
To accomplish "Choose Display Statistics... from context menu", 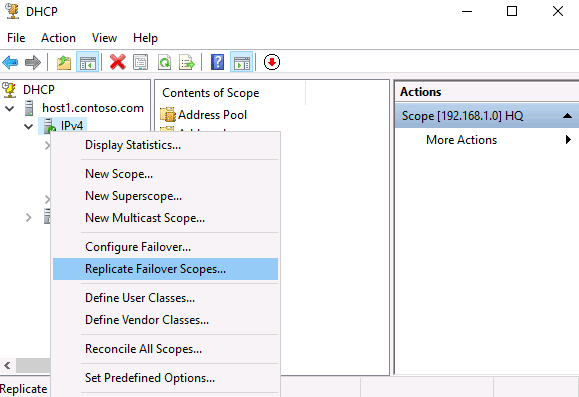I will (x=165, y=145).
